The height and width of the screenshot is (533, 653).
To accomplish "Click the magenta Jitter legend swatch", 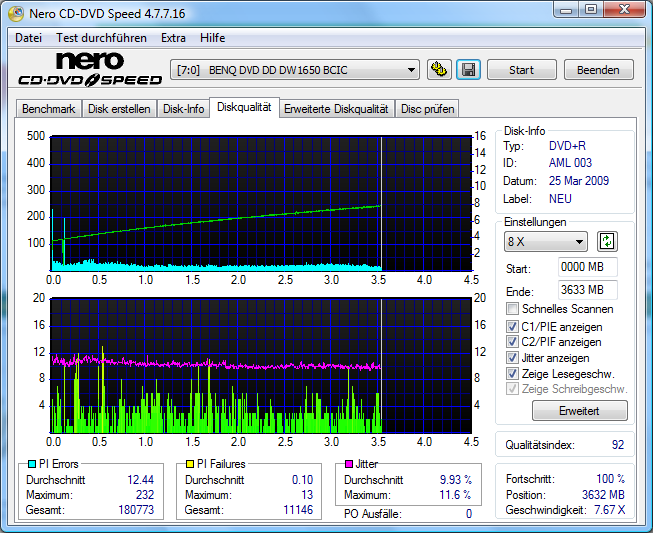I will coord(349,464).
